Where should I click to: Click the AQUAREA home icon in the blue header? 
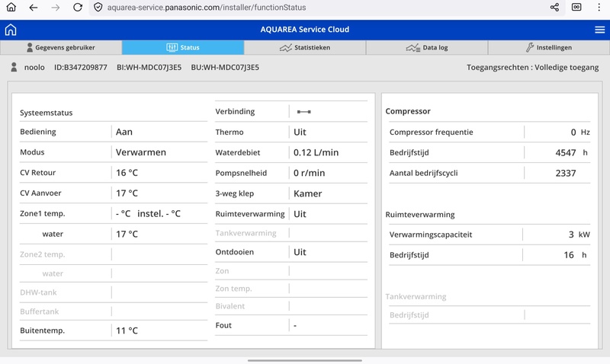point(11,30)
